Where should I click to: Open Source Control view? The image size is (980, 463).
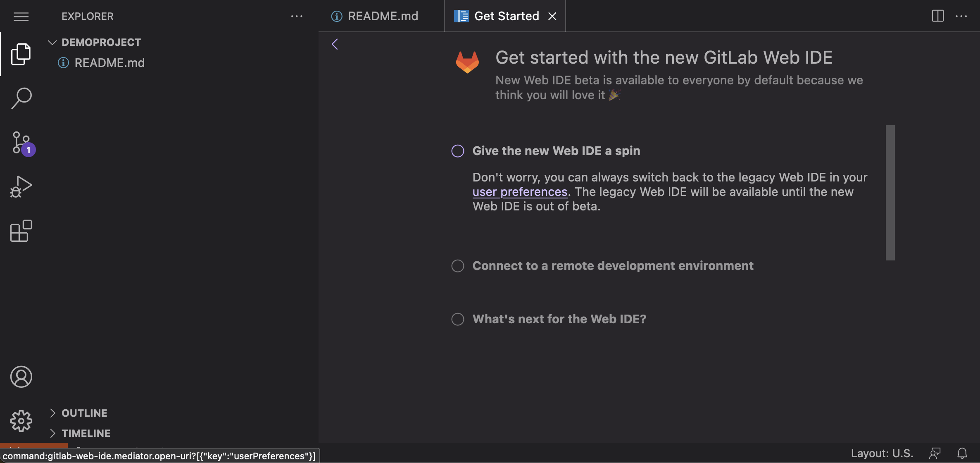click(21, 143)
